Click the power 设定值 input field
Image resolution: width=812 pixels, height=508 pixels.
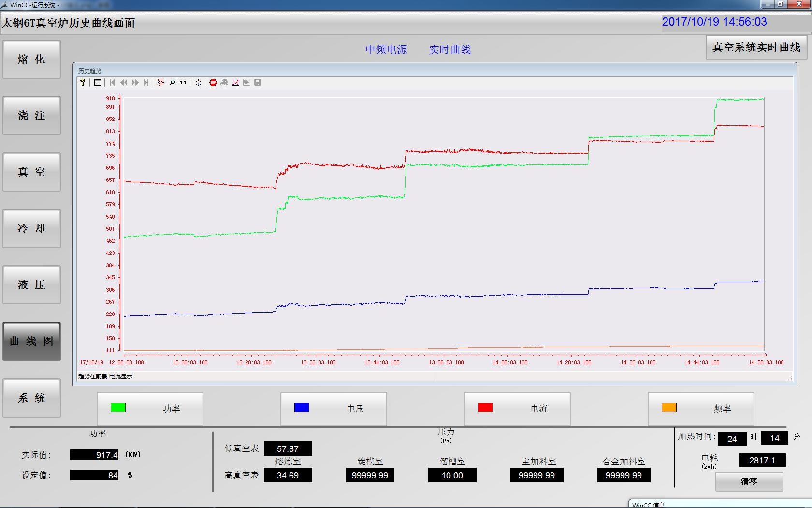pyautogui.click(x=94, y=475)
